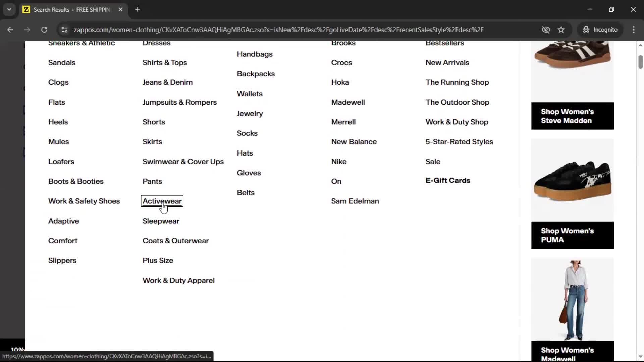Open the On brand link
The height and width of the screenshot is (362, 644).
coord(336,181)
